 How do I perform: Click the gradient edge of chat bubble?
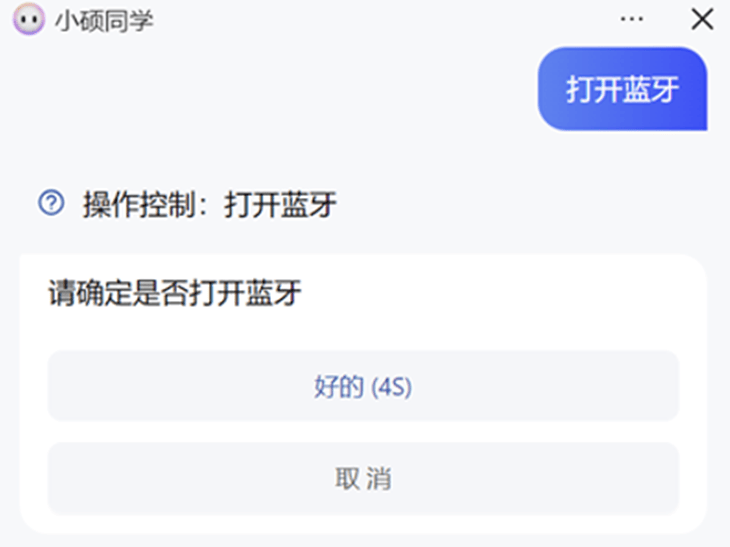coord(696,88)
